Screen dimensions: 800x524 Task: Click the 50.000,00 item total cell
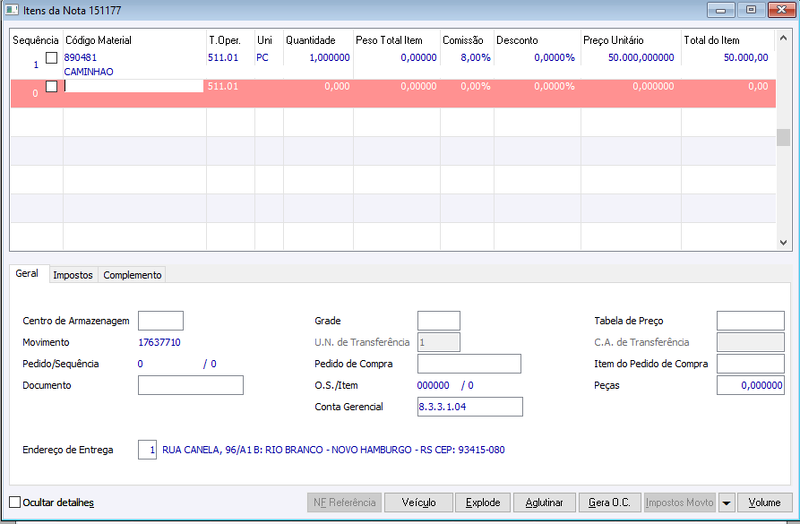pos(746,58)
